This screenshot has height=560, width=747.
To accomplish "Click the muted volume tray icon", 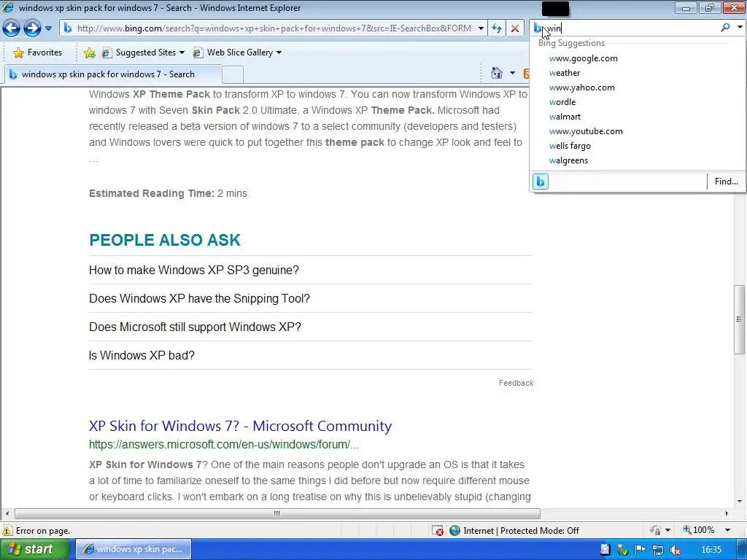I will click(675, 550).
